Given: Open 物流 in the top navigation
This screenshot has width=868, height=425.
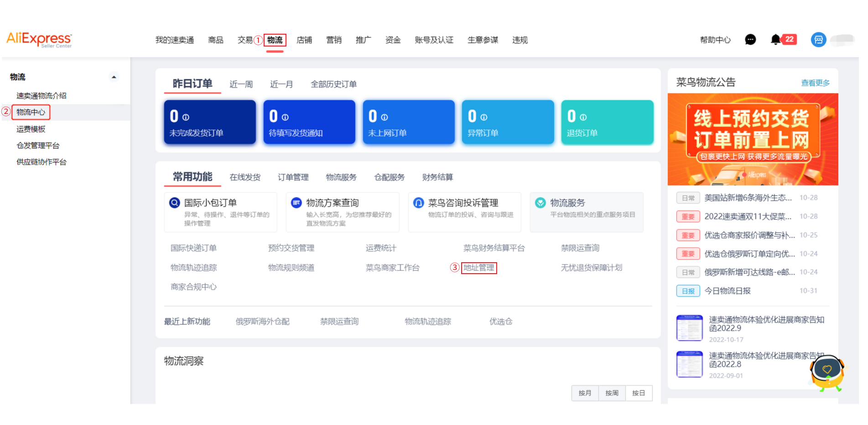Looking at the screenshot, I should click(x=275, y=40).
